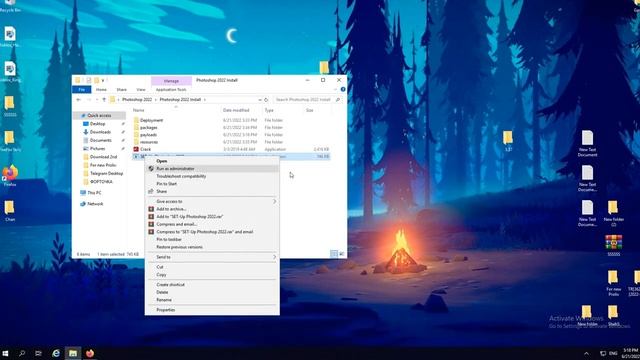Expand Give access to submenu

212,201
